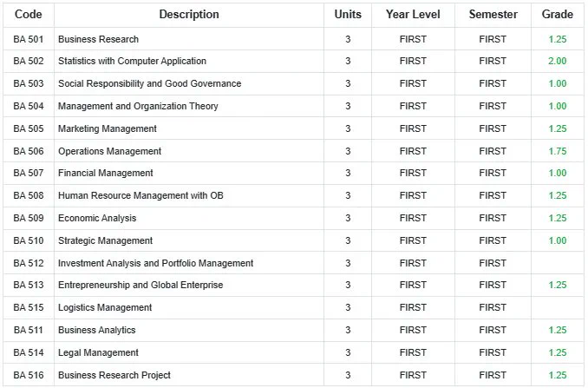Click the 2.00 grade for Statistics
The width and height of the screenshot is (588, 388).
(558, 61)
